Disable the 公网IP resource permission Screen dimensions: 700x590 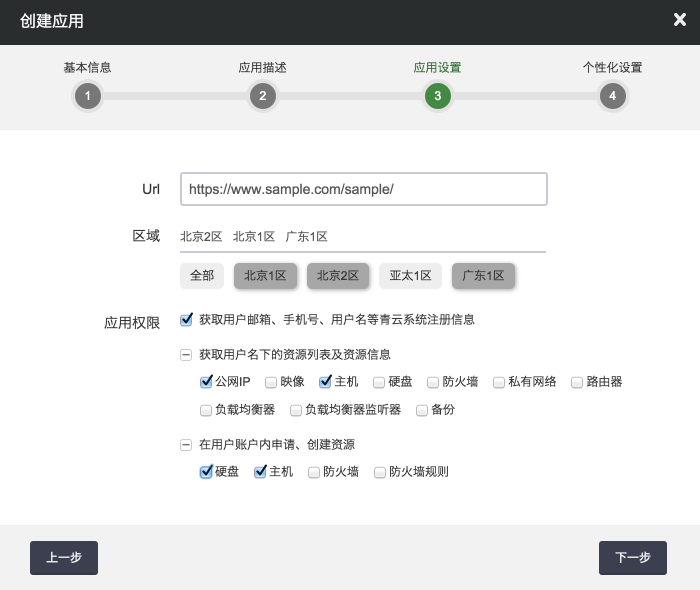[x=207, y=381]
